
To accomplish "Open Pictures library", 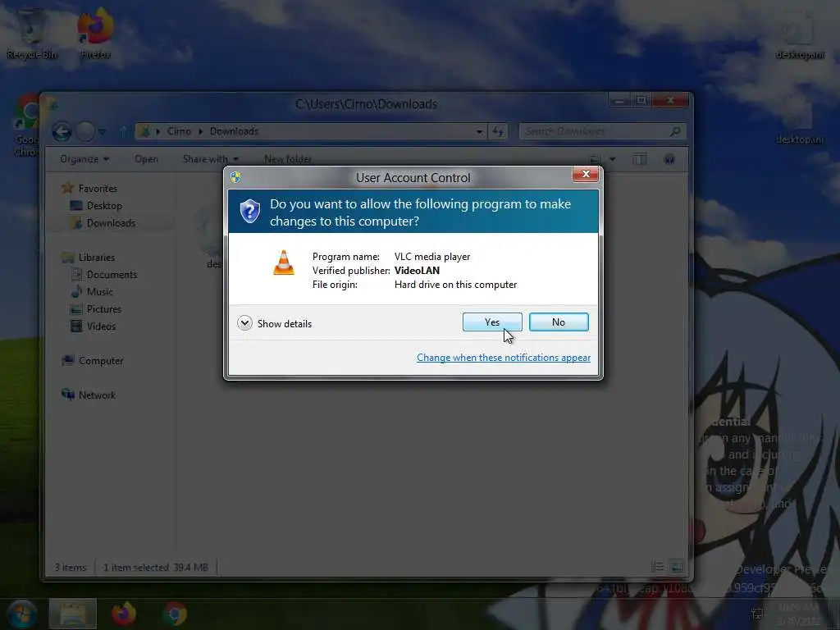I will point(97,308).
